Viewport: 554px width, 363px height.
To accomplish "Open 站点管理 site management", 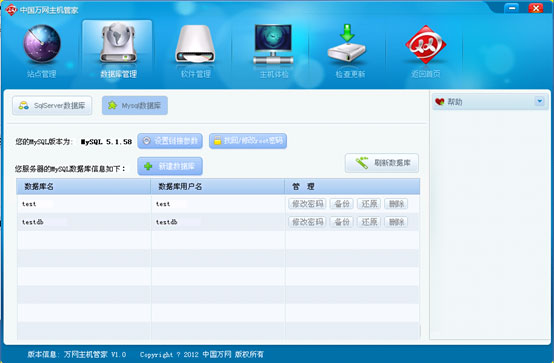I will coord(42,51).
